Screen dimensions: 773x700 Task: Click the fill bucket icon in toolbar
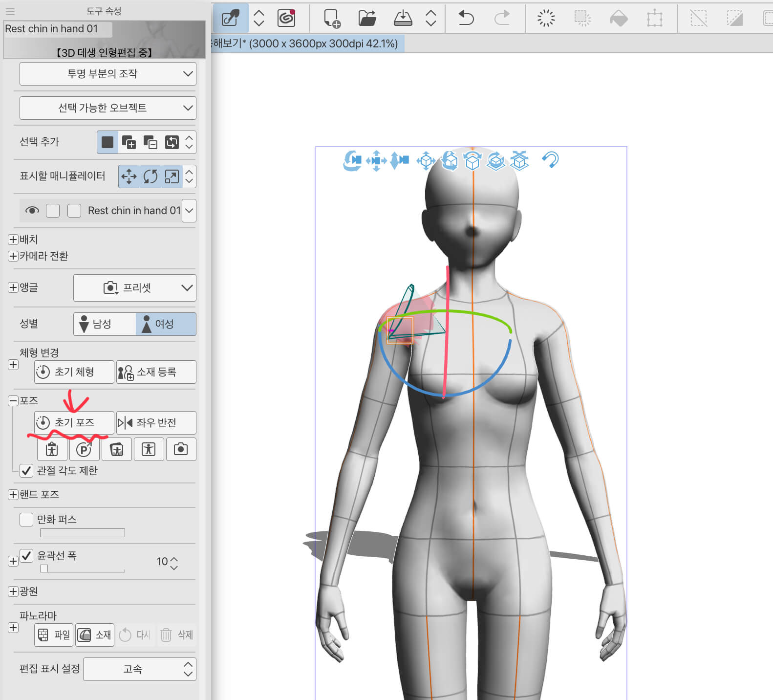pos(619,19)
